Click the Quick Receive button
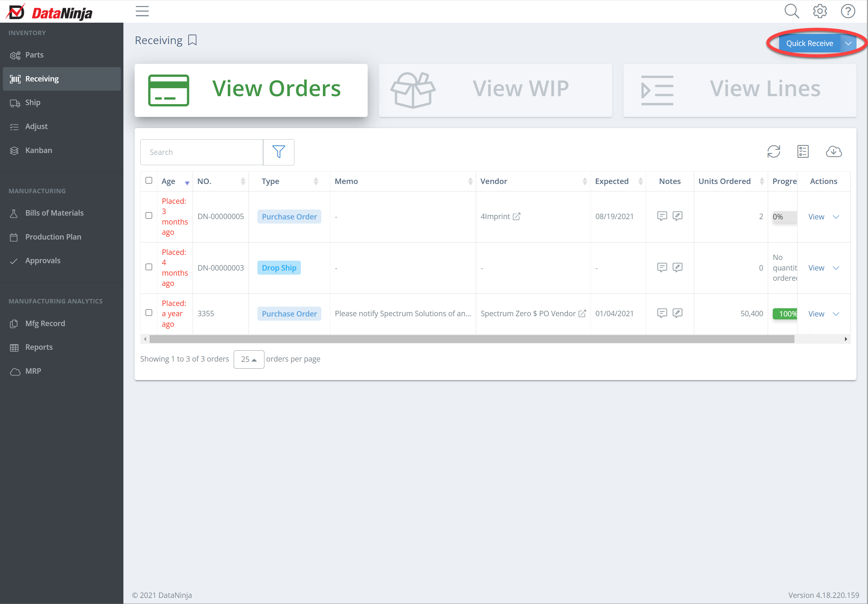 (x=809, y=43)
